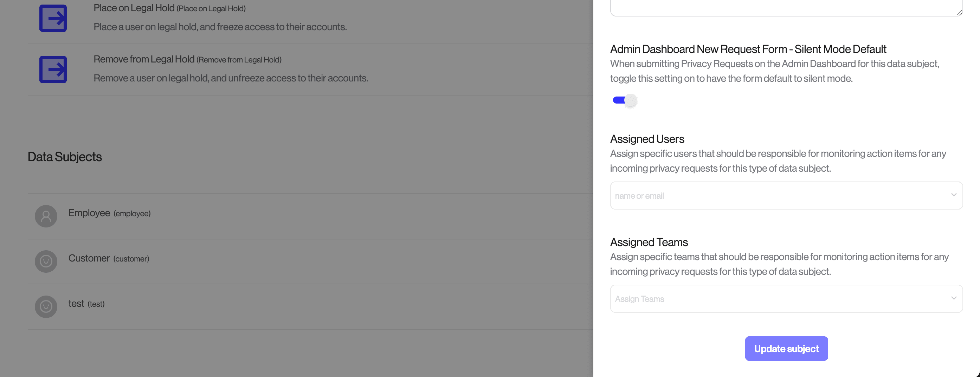Screen dimensions: 980x377
Task: Disable the Silent Mode Default toggle
Action: (624, 100)
